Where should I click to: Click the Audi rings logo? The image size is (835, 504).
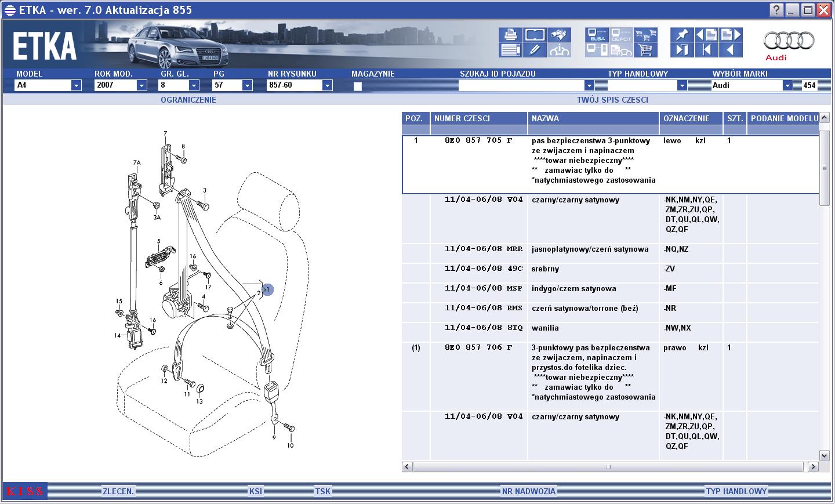(789, 41)
